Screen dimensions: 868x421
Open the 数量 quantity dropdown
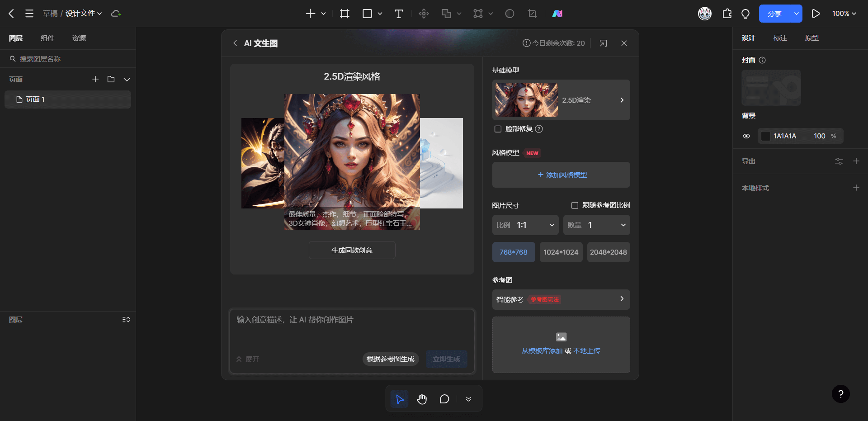point(596,225)
